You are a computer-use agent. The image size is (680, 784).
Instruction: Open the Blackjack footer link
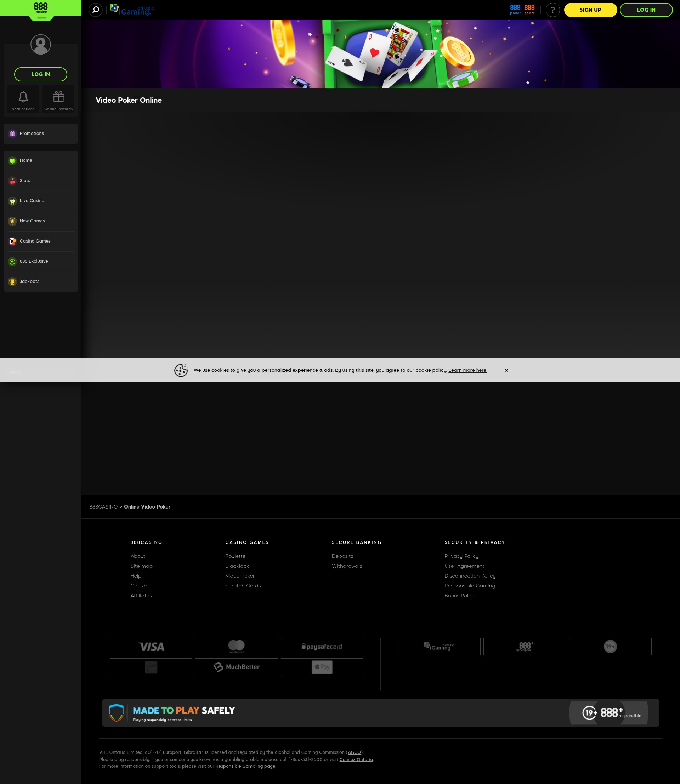click(237, 566)
